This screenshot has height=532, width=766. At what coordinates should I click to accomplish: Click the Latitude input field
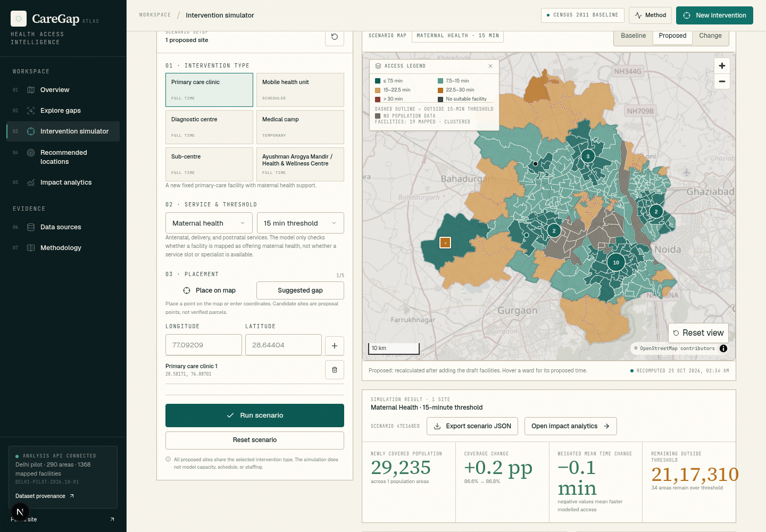point(284,345)
